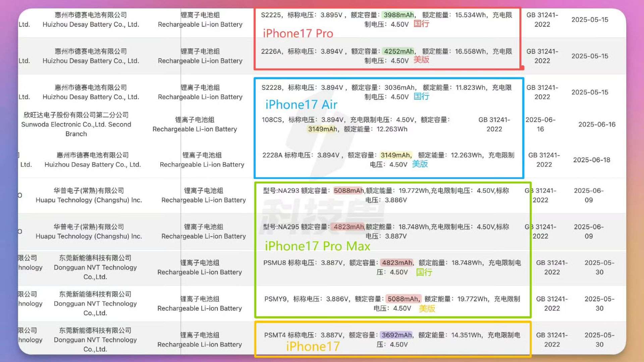Click the date 2025-06-18
This screenshot has width=644, height=362.
(591, 160)
